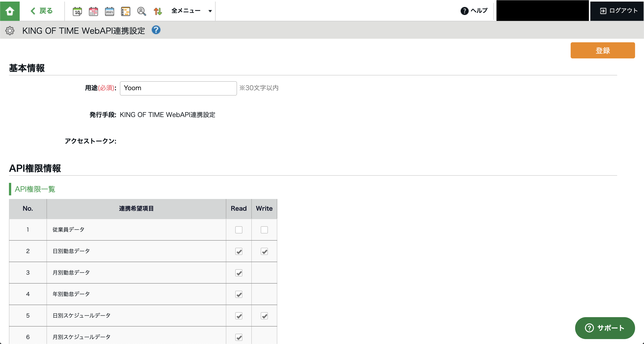Open the yearly 2021 calendar icon

[x=110, y=11]
